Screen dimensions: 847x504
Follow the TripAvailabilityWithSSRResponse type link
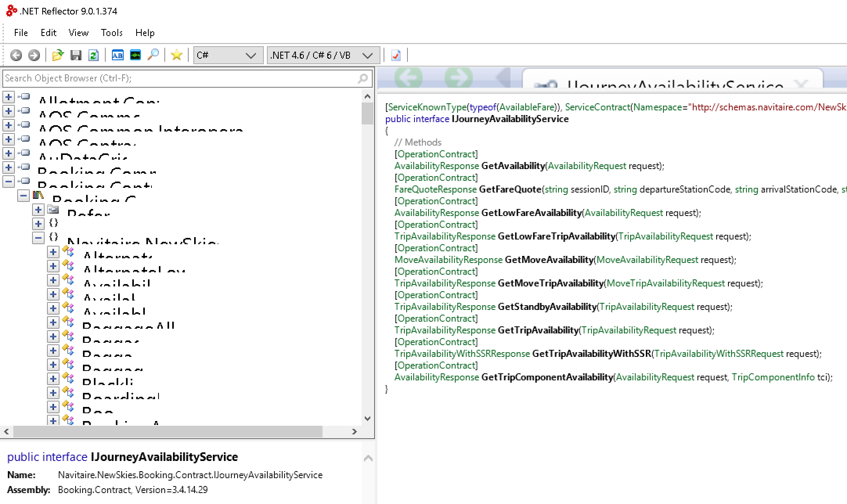tap(462, 354)
